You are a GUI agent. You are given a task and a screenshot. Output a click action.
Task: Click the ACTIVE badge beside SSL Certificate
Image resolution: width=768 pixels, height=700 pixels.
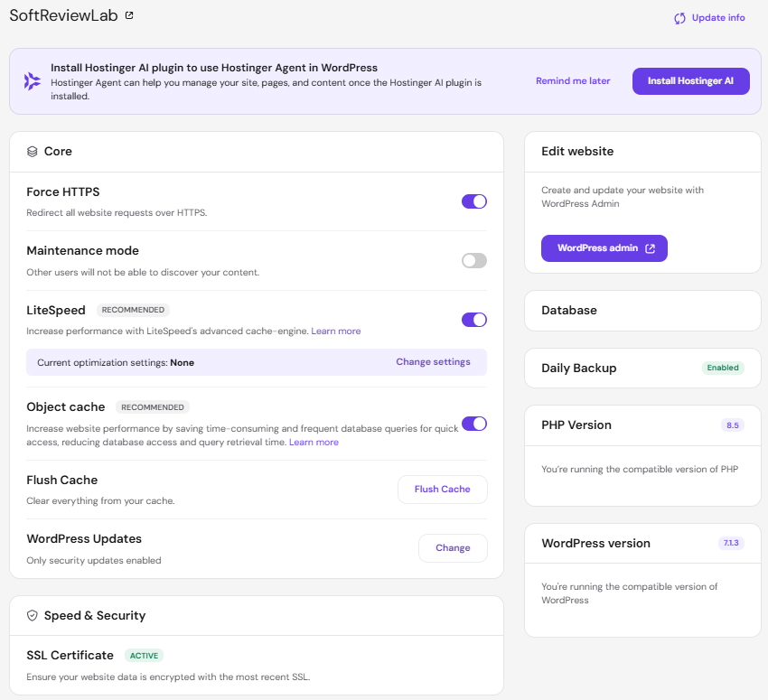point(144,656)
